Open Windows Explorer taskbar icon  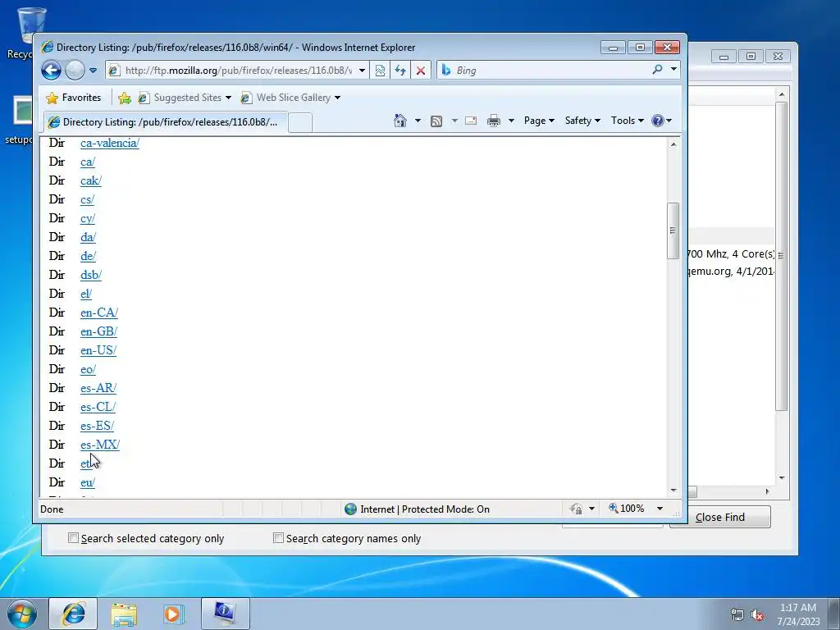[x=124, y=614]
